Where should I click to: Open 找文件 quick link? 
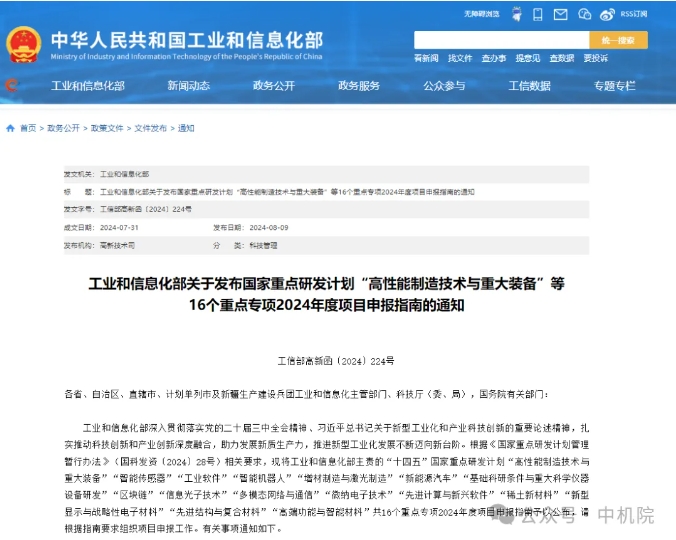coord(460,58)
